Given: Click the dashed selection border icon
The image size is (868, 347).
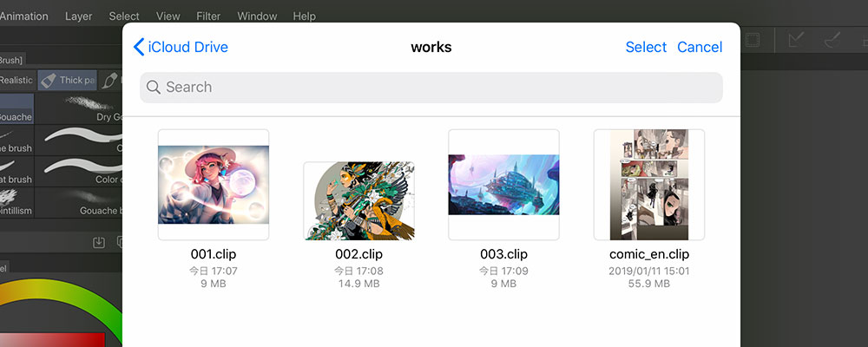Looking at the screenshot, I should tap(753, 40).
